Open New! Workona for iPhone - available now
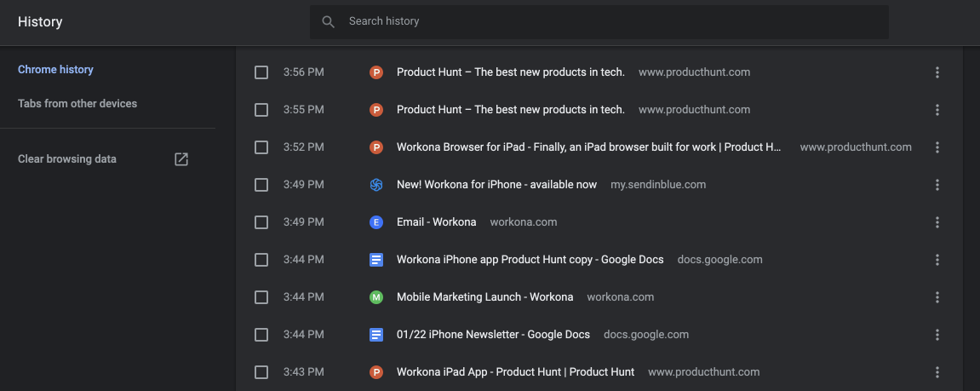This screenshot has width=980, height=391. pos(497,185)
